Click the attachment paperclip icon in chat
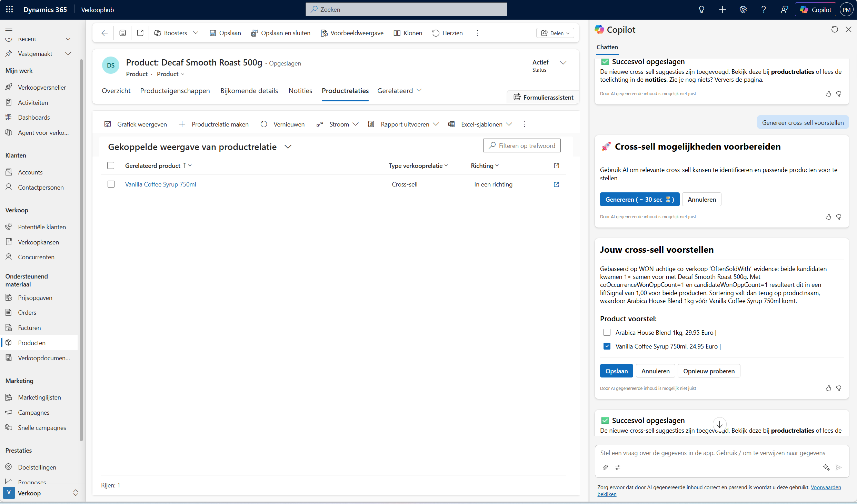This screenshot has height=504, width=857. pos(605,467)
